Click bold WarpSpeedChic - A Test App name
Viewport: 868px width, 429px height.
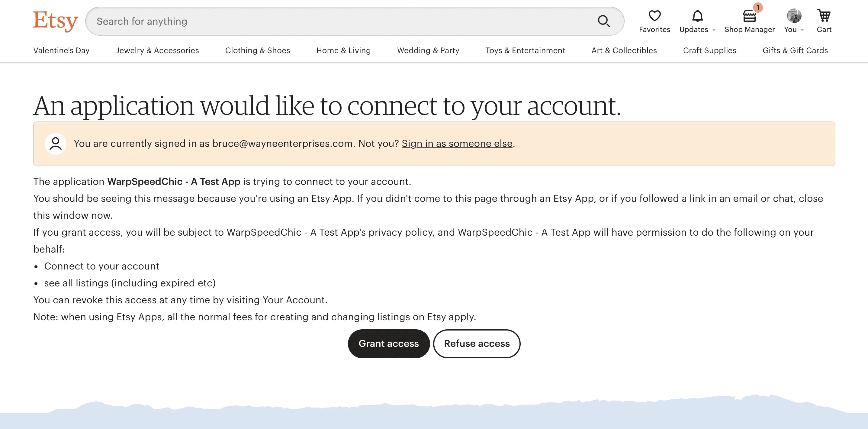point(174,182)
